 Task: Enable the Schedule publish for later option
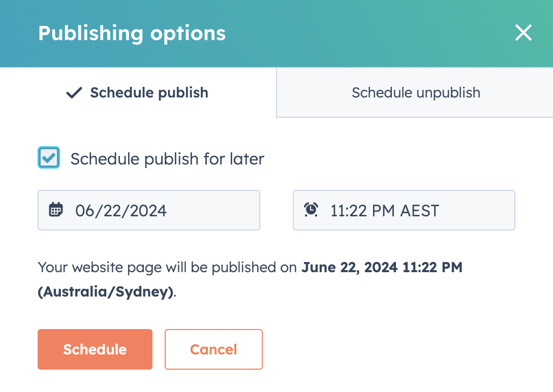point(49,158)
